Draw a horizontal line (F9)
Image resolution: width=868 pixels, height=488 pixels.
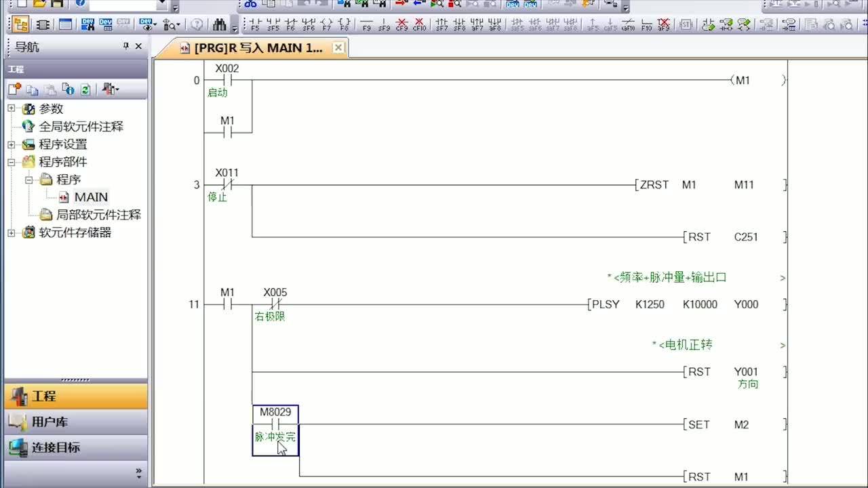366,25
